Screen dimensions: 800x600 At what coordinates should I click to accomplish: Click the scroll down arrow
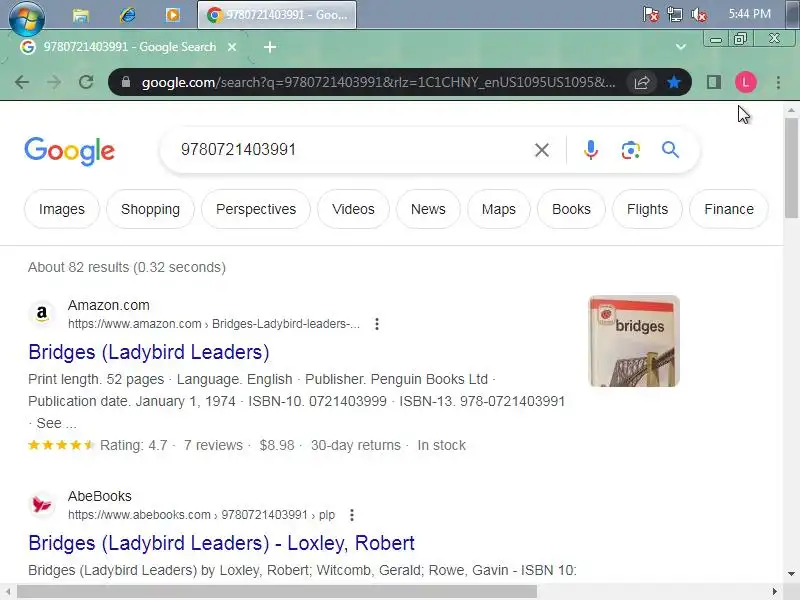point(791,573)
